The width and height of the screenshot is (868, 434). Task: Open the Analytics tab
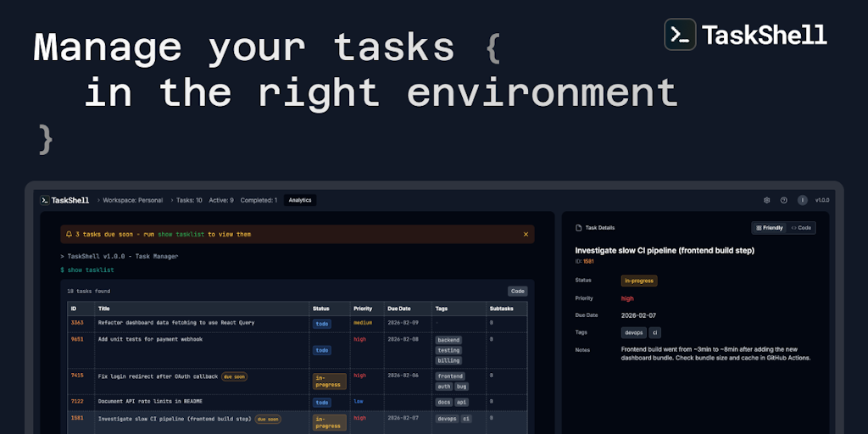[300, 200]
